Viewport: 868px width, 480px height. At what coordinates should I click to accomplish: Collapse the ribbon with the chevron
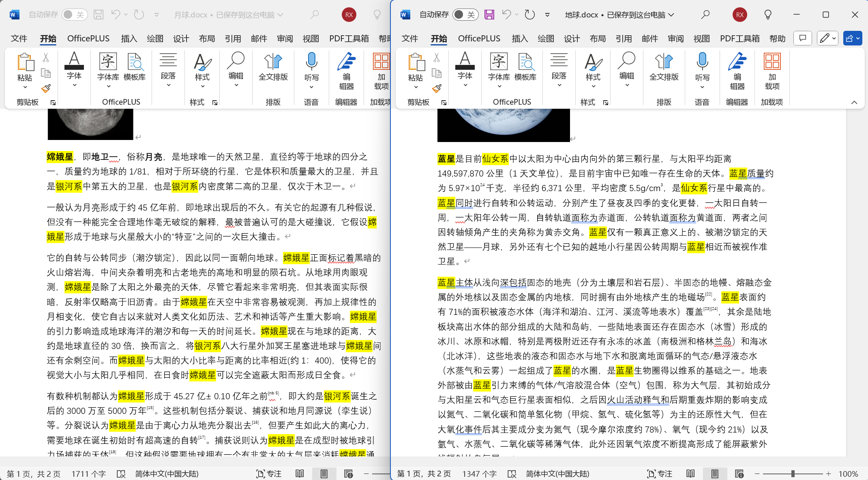[855, 102]
